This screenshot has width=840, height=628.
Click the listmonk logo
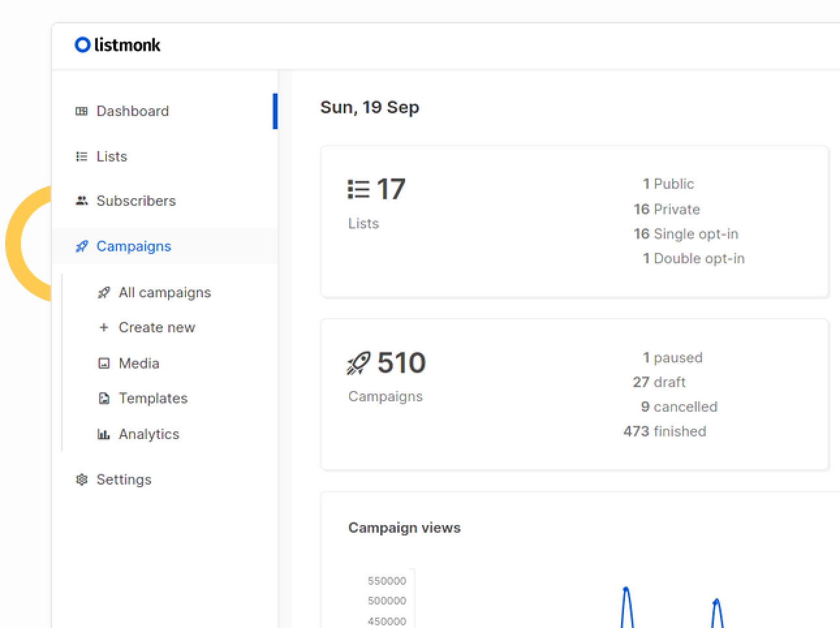[x=118, y=44]
